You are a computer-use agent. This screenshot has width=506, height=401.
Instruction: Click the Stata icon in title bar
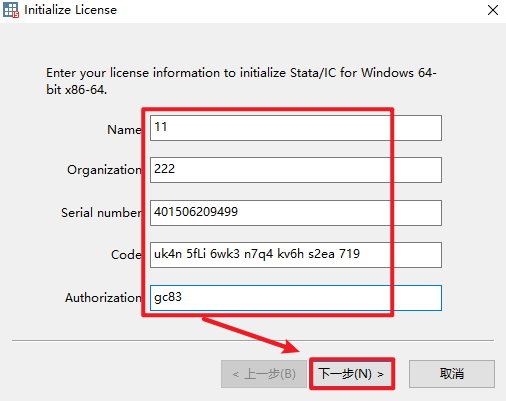pyautogui.click(x=11, y=10)
